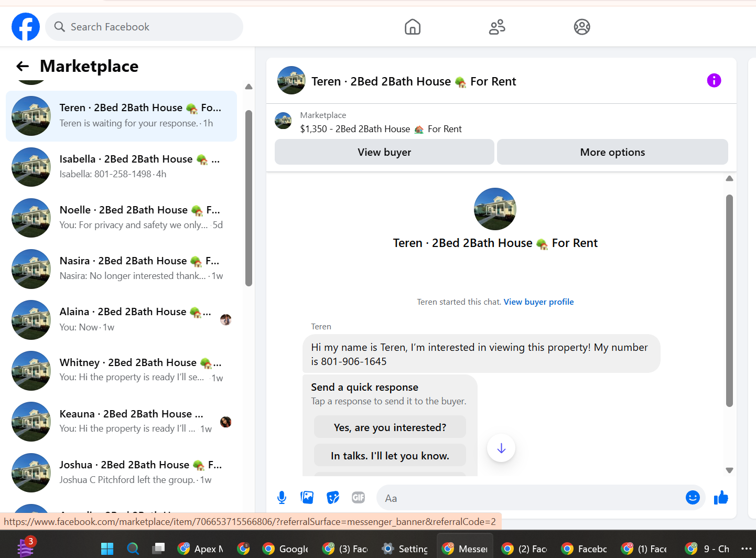Record a voice clip with microphone icon
Viewport: 756px width, 558px height.
click(282, 498)
